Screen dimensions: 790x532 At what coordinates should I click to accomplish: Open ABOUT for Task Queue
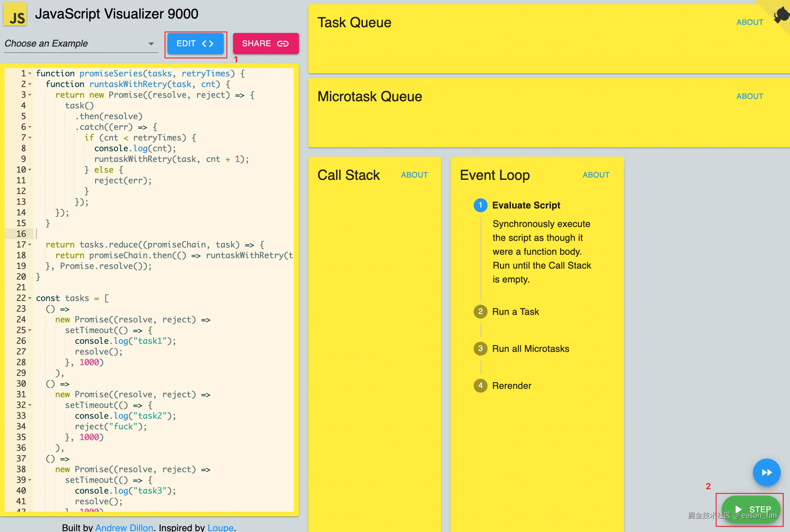click(749, 22)
